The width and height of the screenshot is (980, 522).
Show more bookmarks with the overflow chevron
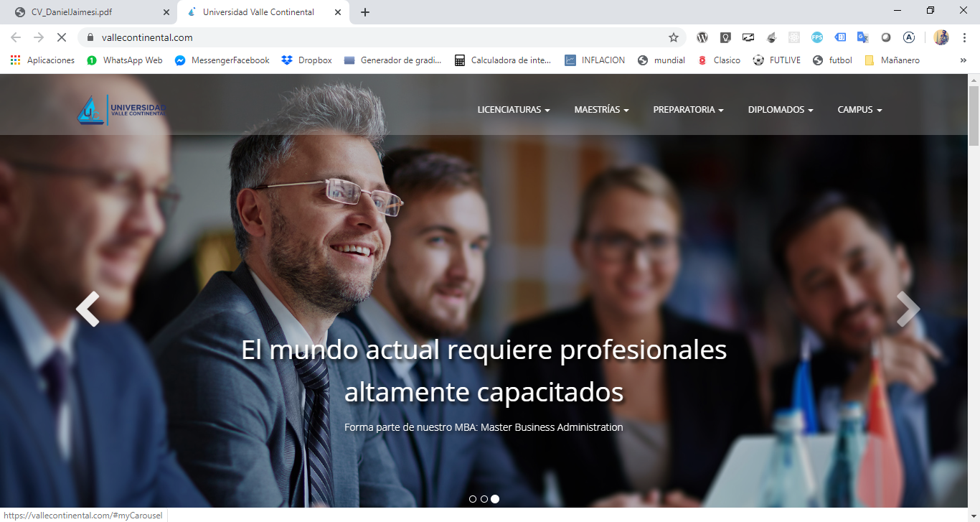[x=963, y=60]
